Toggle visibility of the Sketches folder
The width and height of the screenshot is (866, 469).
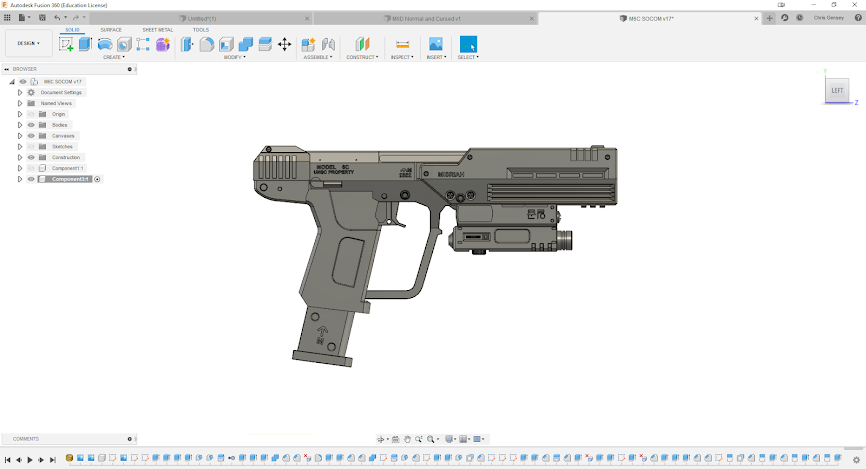[31, 147]
